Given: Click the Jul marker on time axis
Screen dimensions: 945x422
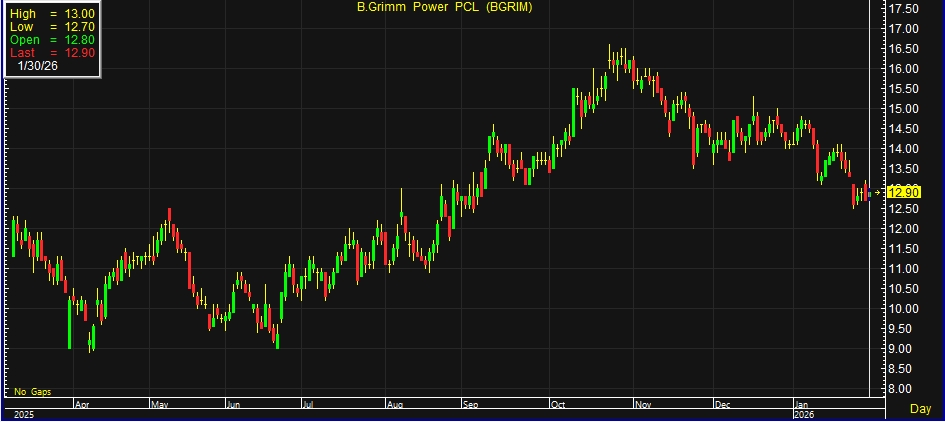Looking at the screenshot, I should click(x=308, y=405).
